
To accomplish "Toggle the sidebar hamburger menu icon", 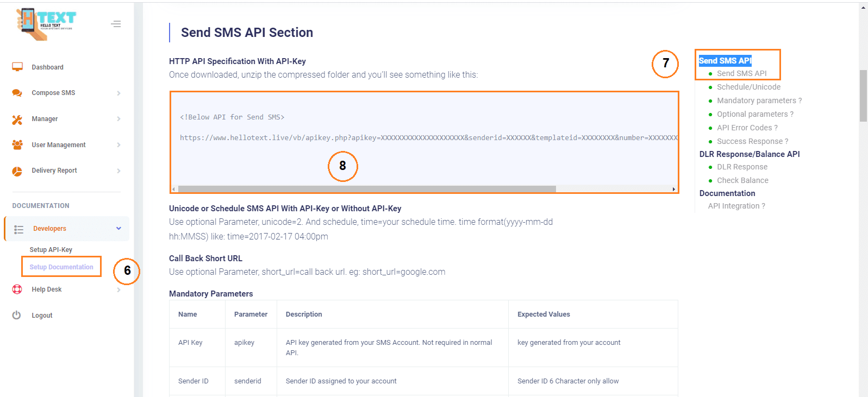I will coord(116,24).
